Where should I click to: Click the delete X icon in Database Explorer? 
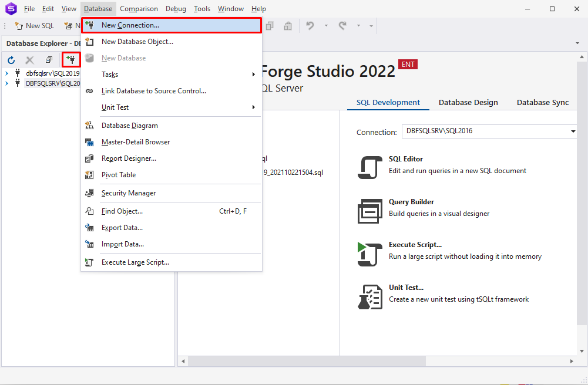tap(30, 60)
